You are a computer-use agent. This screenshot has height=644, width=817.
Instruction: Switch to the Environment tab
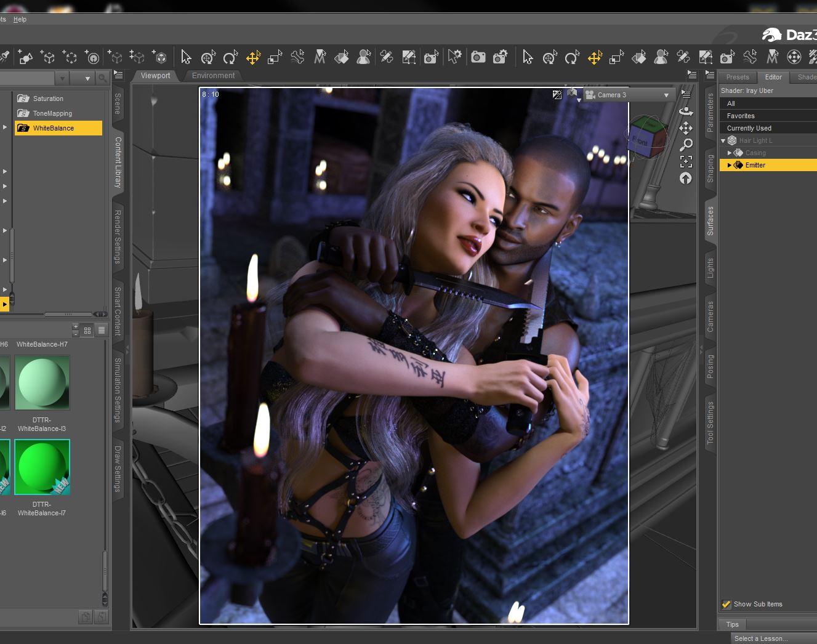[x=213, y=76]
